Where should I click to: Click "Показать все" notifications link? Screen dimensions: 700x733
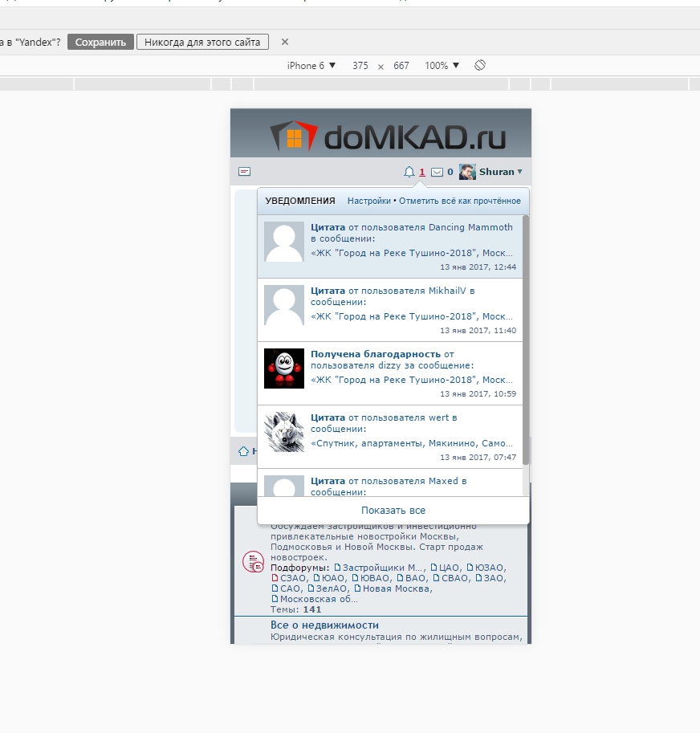[393, 511]
